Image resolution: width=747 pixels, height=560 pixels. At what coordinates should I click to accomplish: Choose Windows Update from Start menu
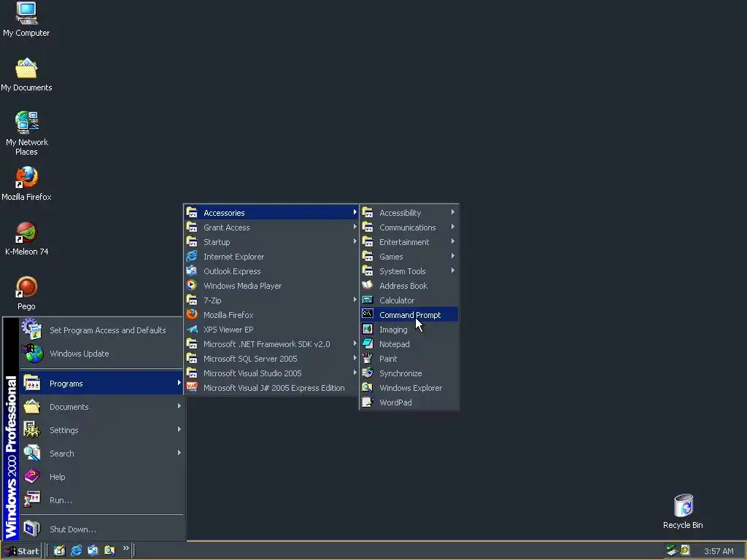point(101,354)
